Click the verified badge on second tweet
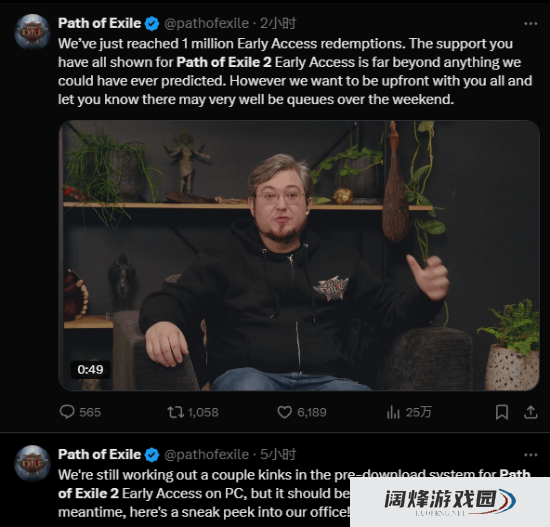 (x=152, y=455)
